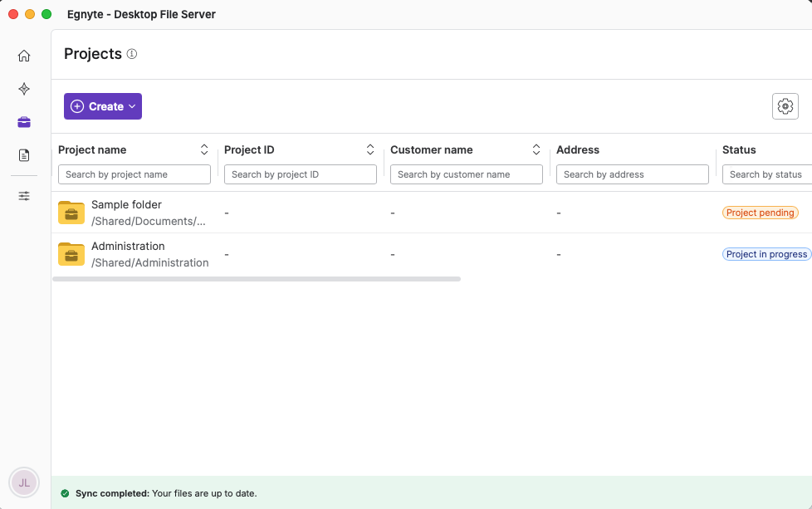Open the Documents page icon in the sidebar
812x509 pixels.
[23, 154]
